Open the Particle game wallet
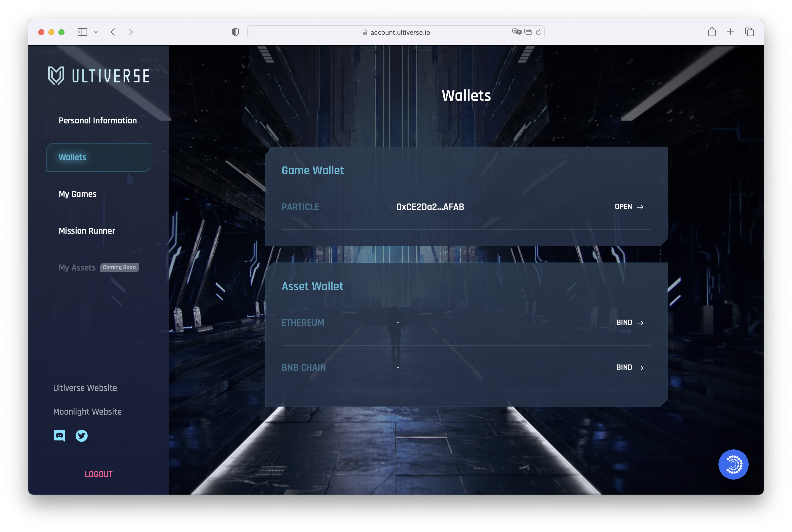The height and width of the screenshot is (532, 792). [629, 207]
